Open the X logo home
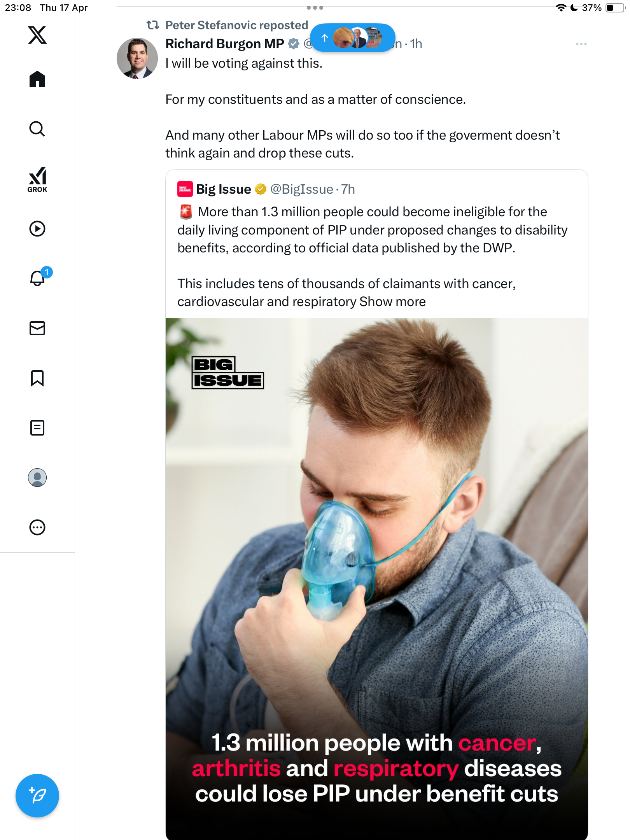This screenshot has width=630, height=840. tap(37, 35)
